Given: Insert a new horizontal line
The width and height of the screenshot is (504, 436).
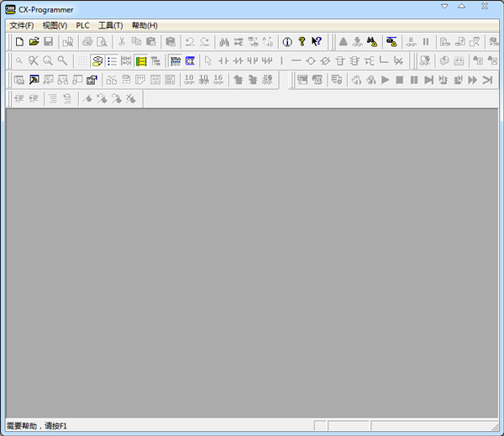Looking at the screenshot, I should 296,60.
